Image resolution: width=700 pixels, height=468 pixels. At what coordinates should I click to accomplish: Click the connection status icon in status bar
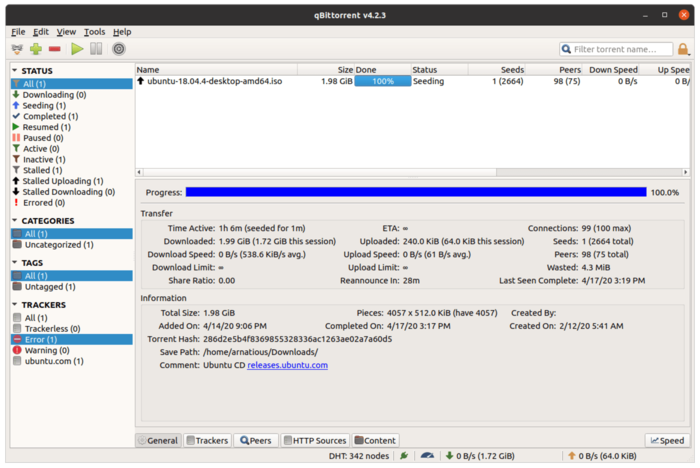tap(404, 455)
